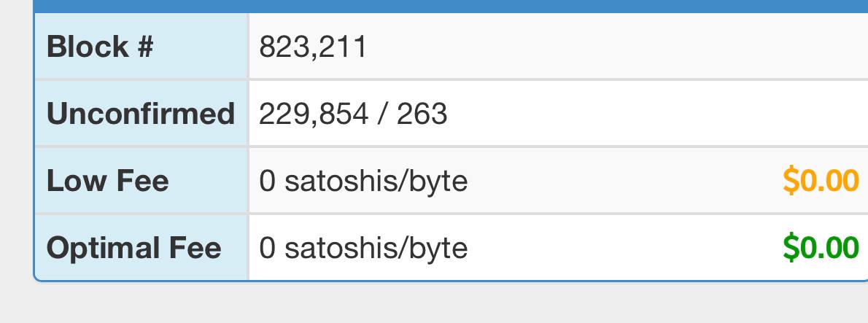
Task: Click the Unconfirmed row label
Action: coord(141,114)
